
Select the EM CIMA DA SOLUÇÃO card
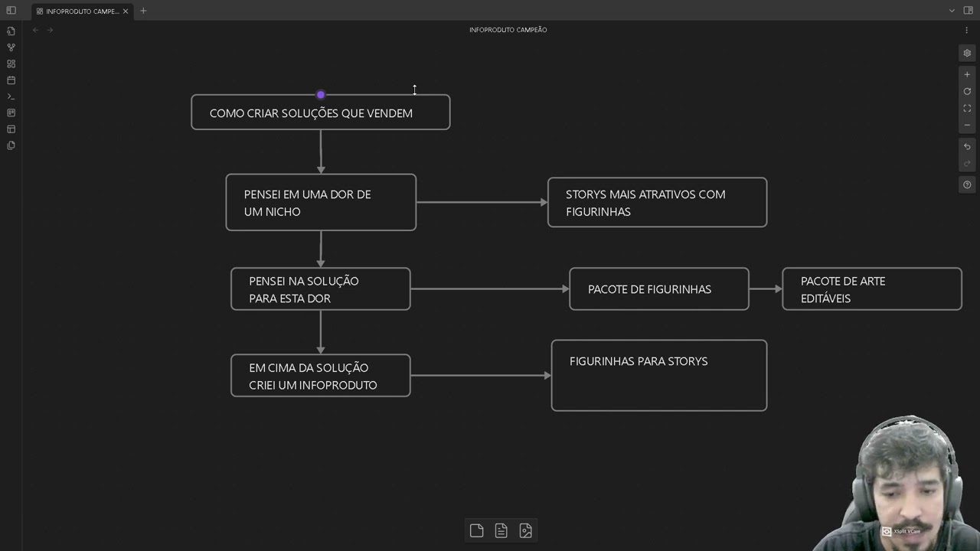click(321, 375)
